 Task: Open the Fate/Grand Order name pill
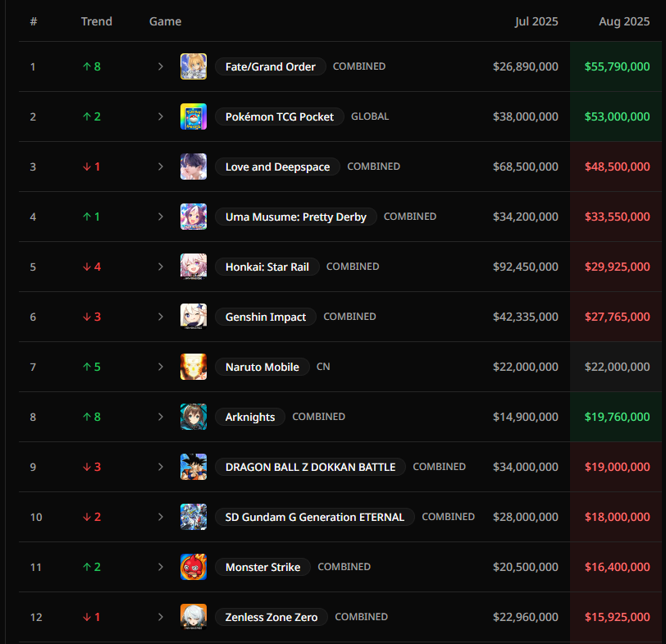(271, 66)
